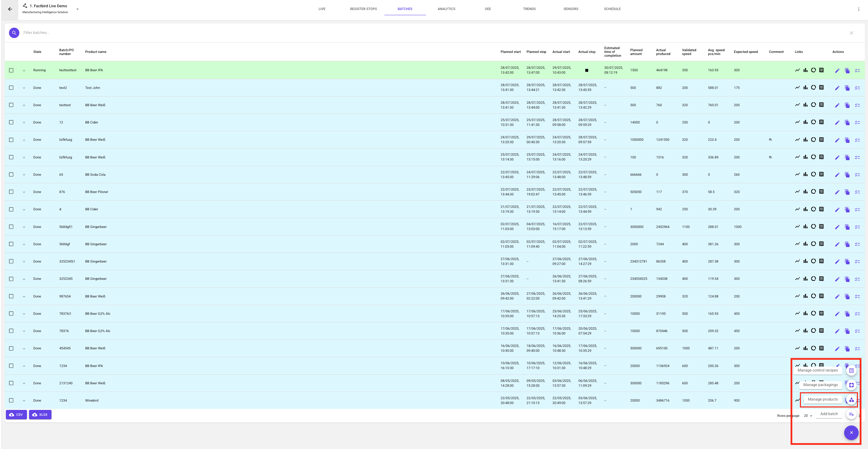Open the SENSORS tab
Viewport: 868px width, 449px height.
point(571,9)
